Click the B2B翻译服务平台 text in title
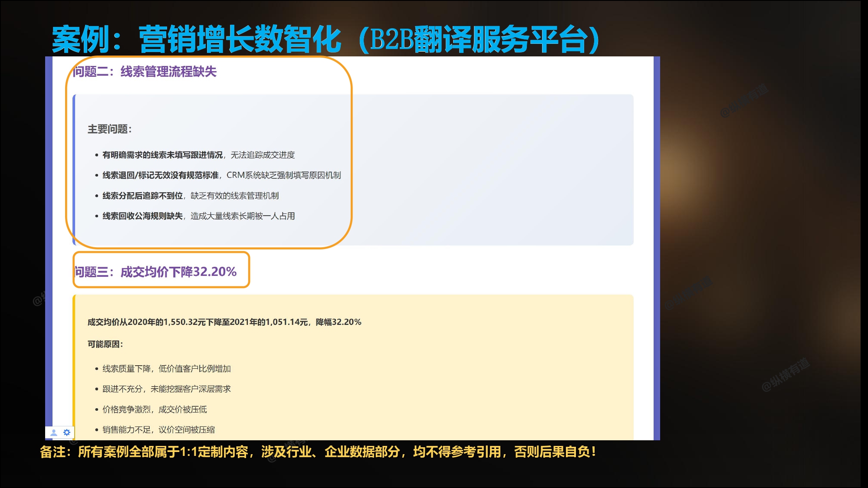 tap(479, 39)
